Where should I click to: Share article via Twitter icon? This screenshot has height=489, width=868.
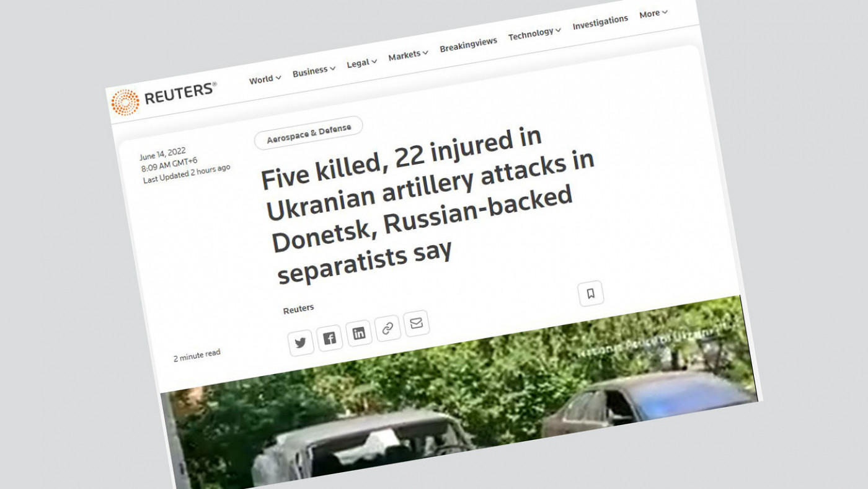pos(301,343)
